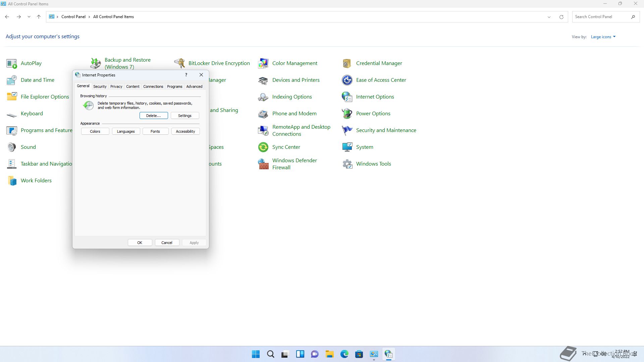
Task: Click the Control Panel breadcrumb
Action: [x=73, y=17]
